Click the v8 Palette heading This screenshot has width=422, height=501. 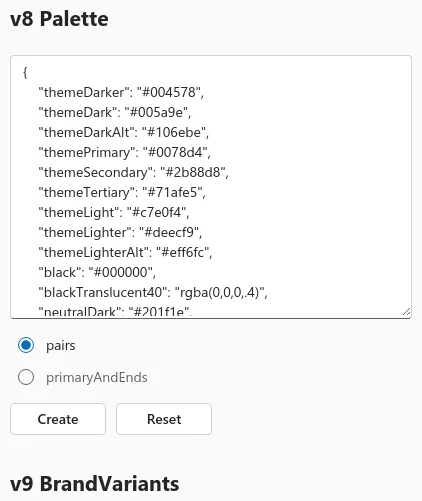pyautogui.click(x=59, y=19)
